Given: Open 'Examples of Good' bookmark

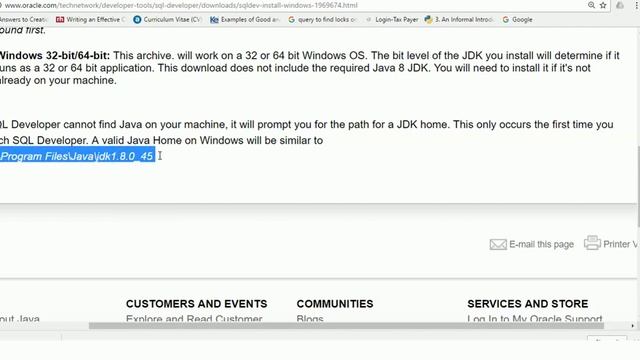Looking at the screenshot, I should point(245,20).
